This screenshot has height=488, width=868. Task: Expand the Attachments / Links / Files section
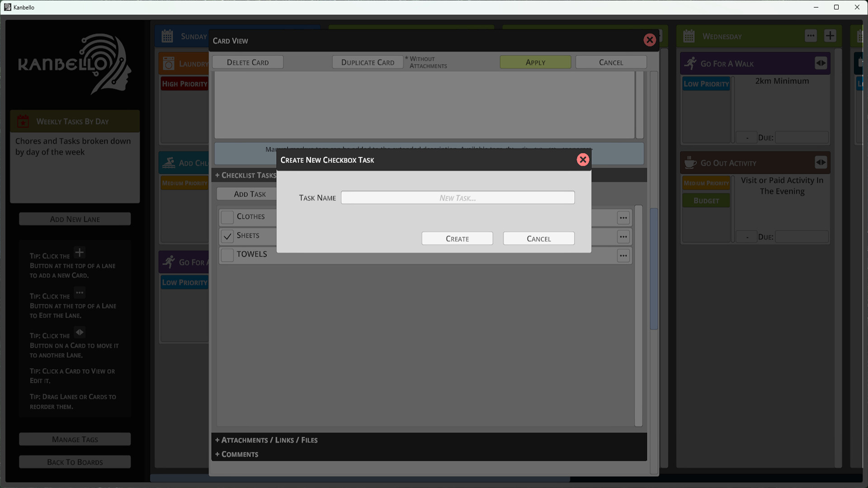coord(266,440)
